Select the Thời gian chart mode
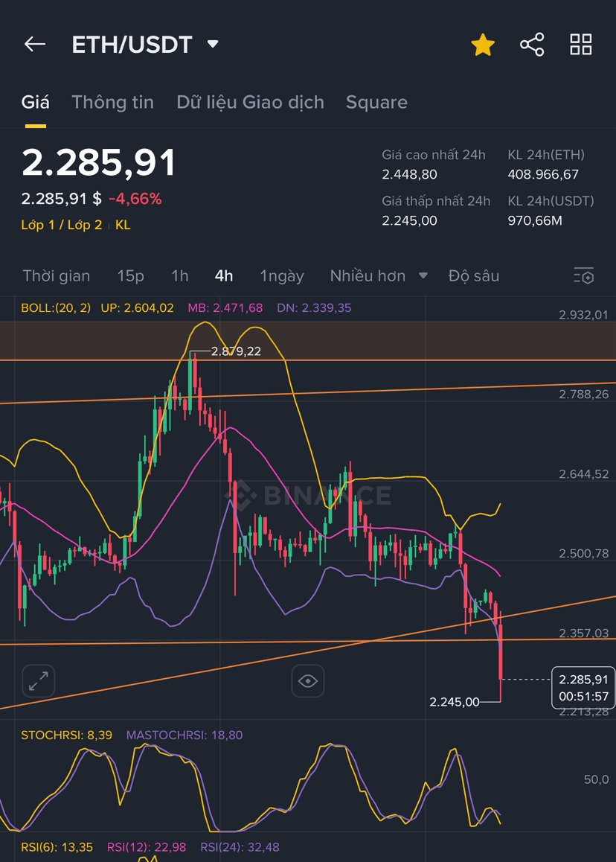This screenshot has height=862, width=616. [x=56, y=276]
